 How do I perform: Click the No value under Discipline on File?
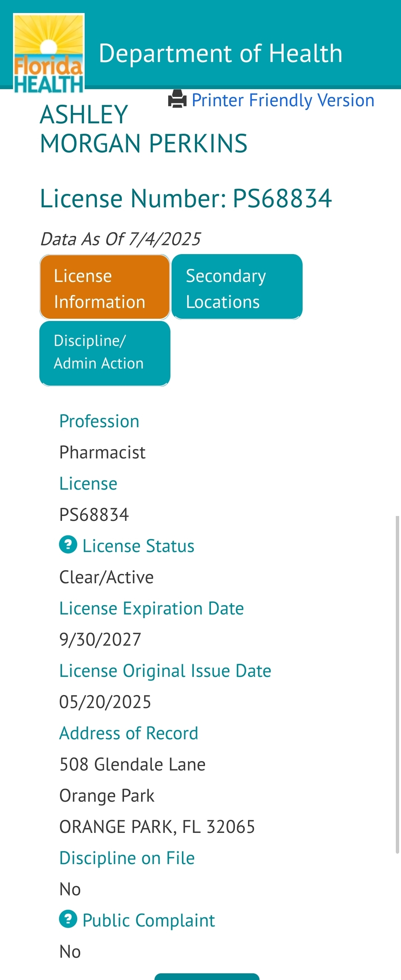pos(70,889)
